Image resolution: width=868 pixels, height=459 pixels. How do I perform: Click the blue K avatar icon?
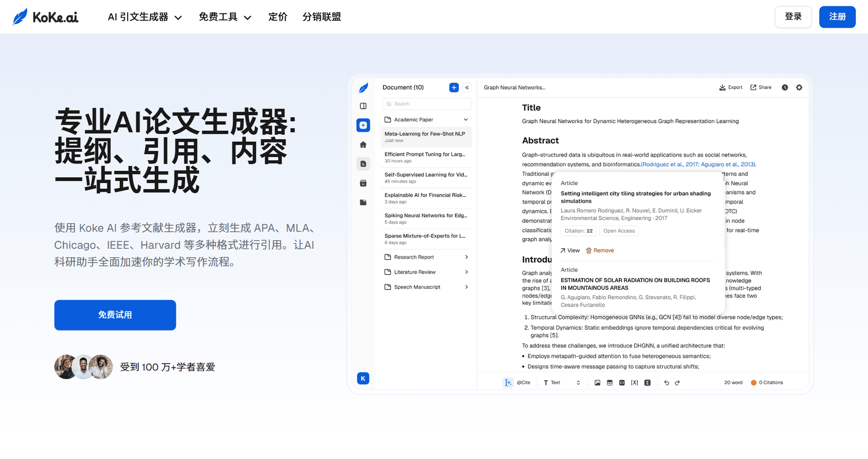tap(363, 379)
